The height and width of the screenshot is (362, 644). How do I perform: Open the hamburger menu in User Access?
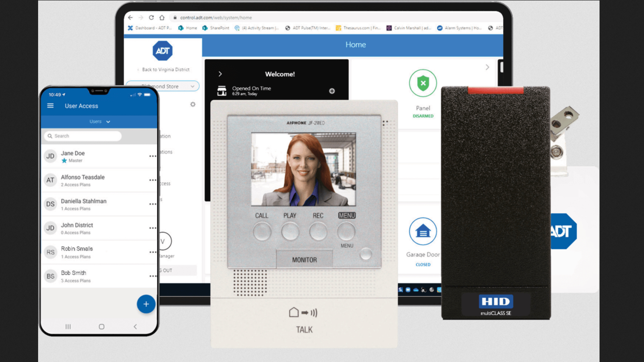50,106
